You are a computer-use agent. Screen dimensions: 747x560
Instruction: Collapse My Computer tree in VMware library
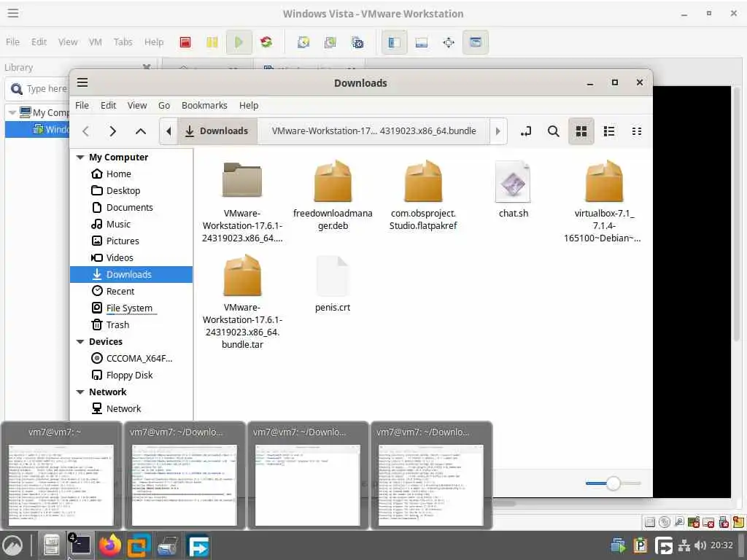click(12, 112)
